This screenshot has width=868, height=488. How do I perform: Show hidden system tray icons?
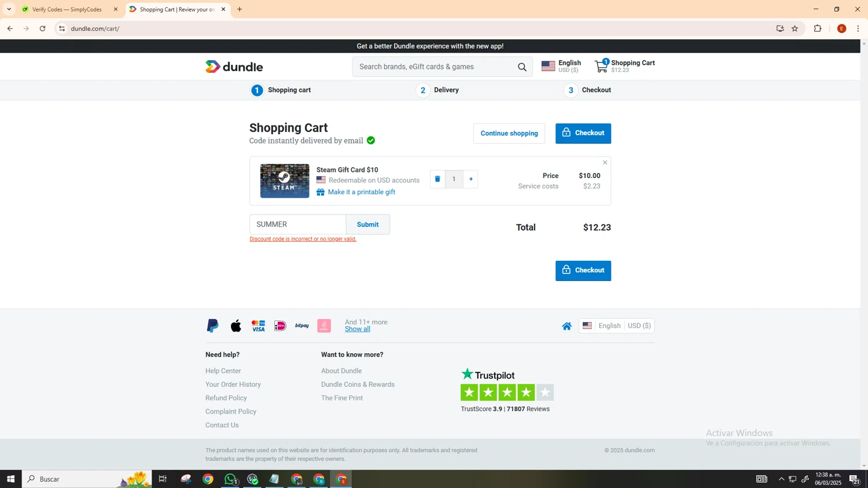(x=781, y=479)
